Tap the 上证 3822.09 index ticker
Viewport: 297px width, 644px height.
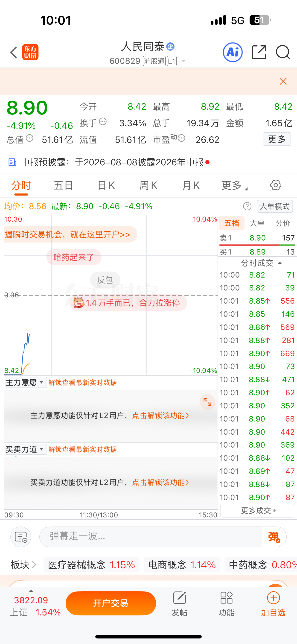point(35,606)
